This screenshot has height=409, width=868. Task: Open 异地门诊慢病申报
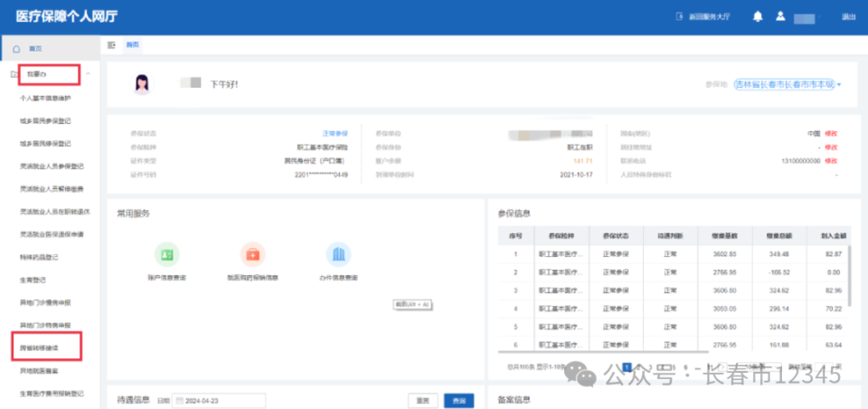45,302
